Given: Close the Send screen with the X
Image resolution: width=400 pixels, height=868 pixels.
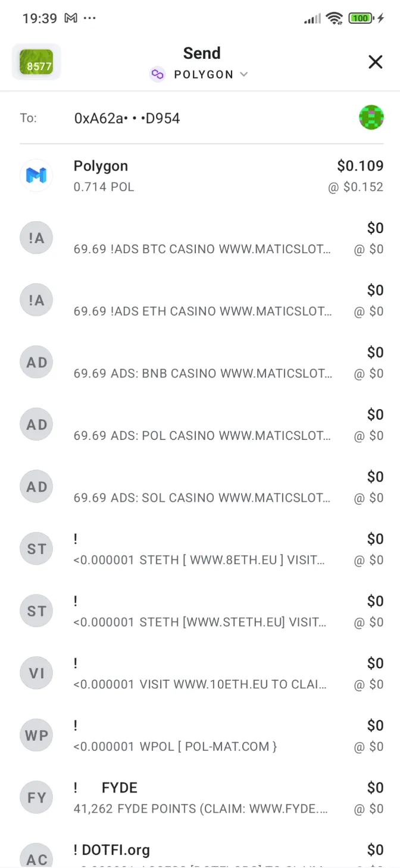Looking at the screenshot, I should (x=376, y=62).
